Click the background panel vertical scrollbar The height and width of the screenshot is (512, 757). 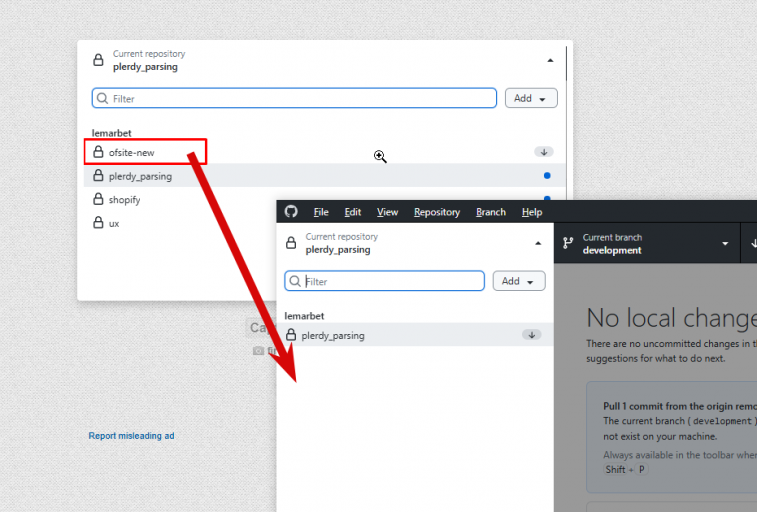pos(566,63)
